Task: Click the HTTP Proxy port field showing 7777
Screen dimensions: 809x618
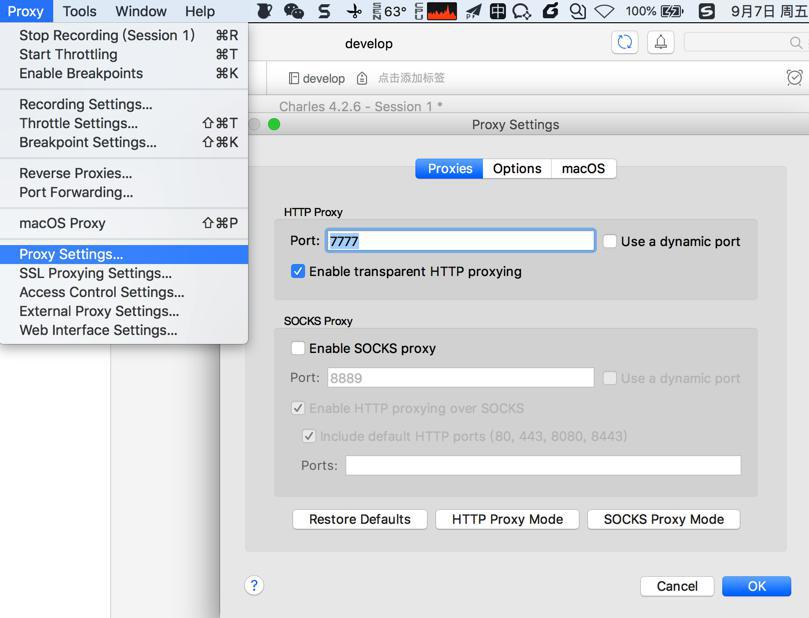Action: pos(460,241)
